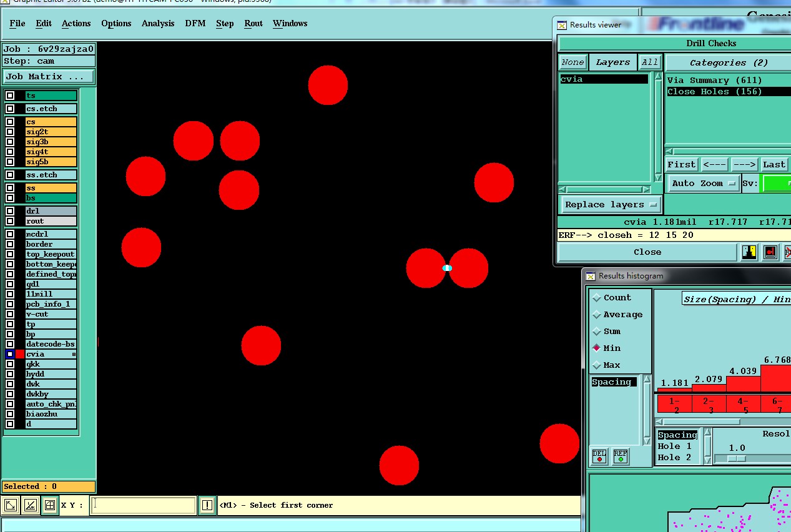Click the border layer row name

(x=51, y=244)
